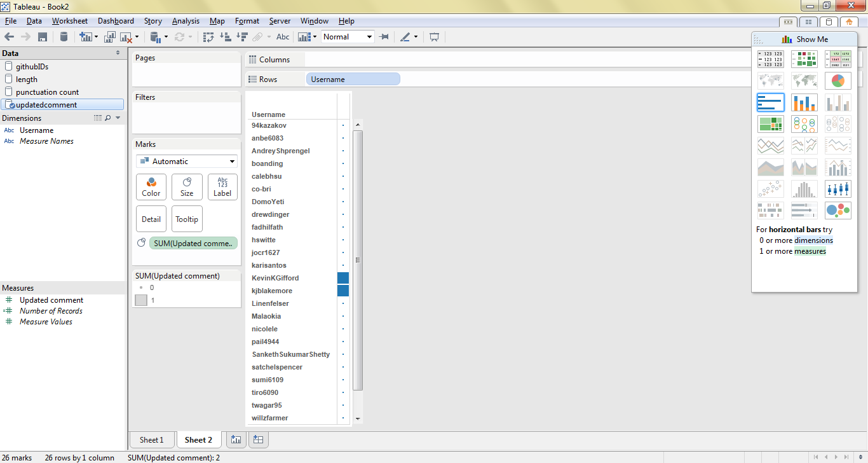Open the Worksheet menu

click(70, 21)
